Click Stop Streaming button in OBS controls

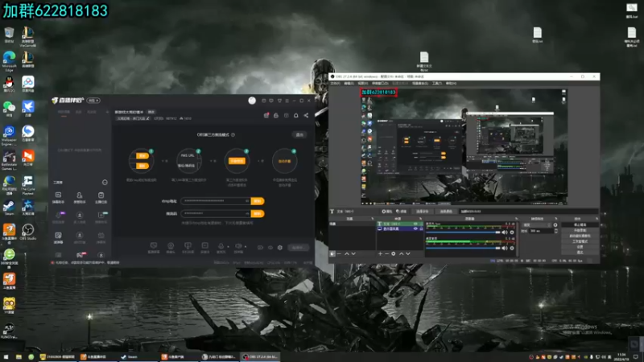point(580,225)
